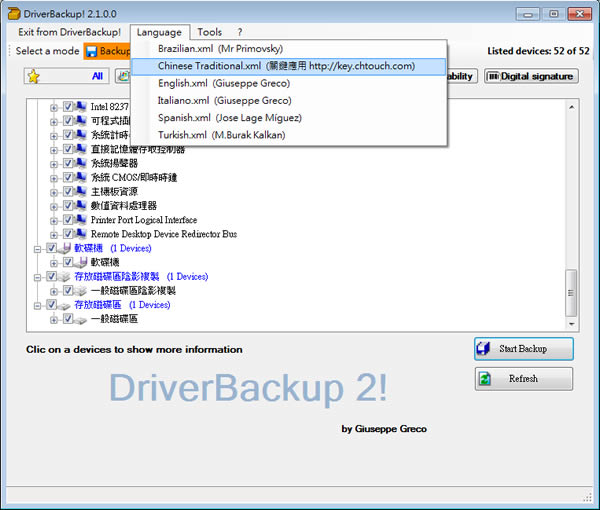
Task: Click the Refresh button
Action: (523, 379)
